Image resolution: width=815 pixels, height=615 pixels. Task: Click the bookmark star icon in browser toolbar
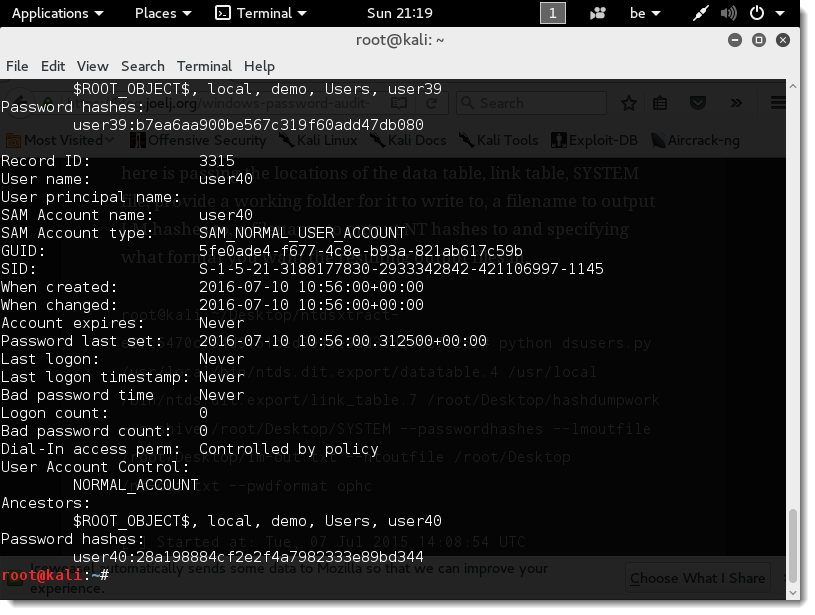pos(629,103)
